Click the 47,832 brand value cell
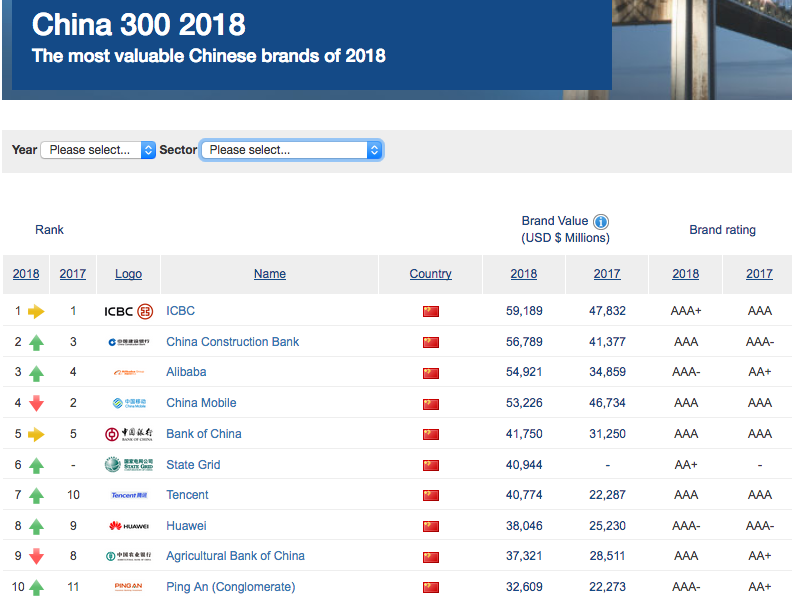The image size is (792, 600). coord(607,311)
